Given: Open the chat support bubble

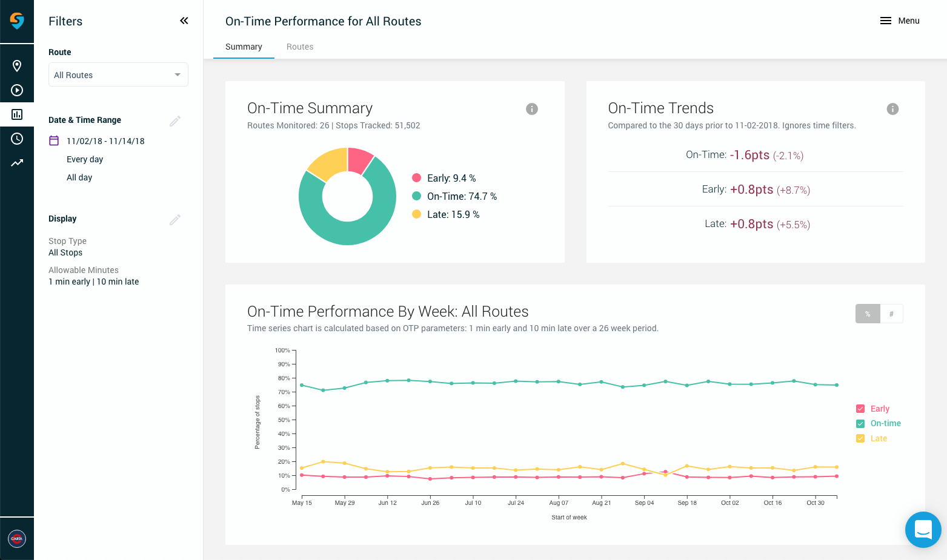Looking at the screenshot, I should tap(923, 530).
